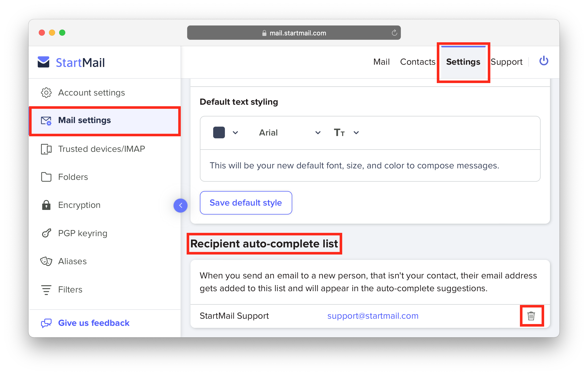Screen dimensions: 588x375
Task: Click the default style preview text area
Action: [370, 166]
